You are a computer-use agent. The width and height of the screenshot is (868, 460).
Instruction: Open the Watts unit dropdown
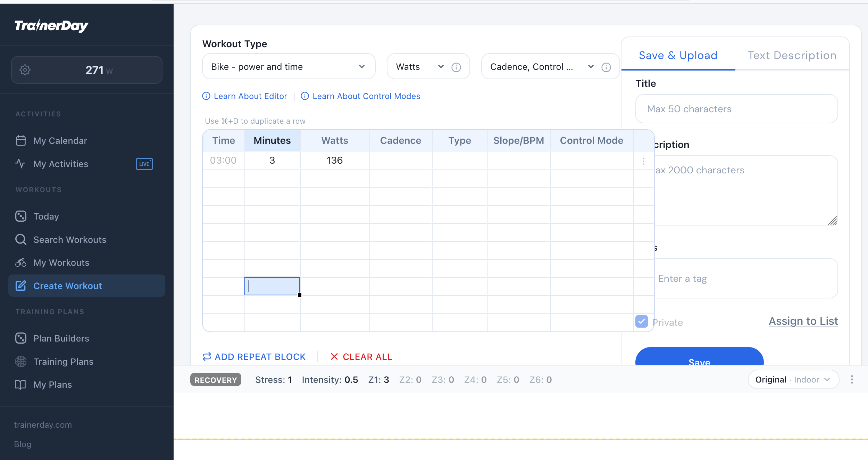tap(419, 66)
